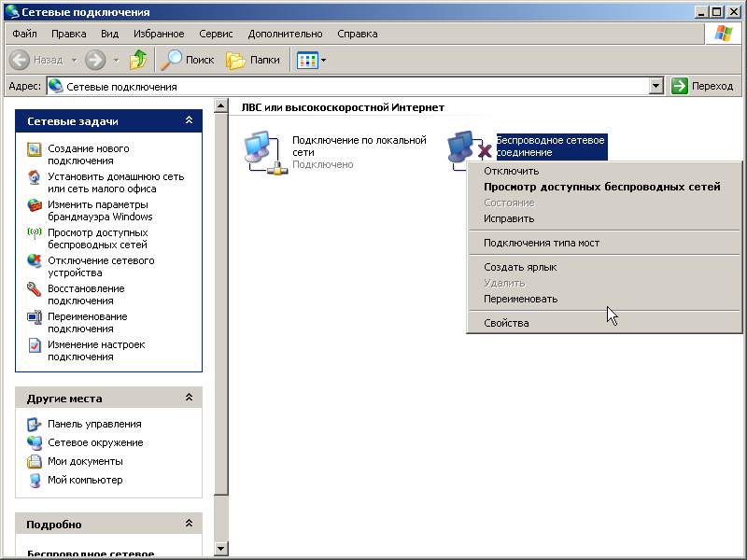Click the Сетевое окружение icon
This screenshot has width=747, height=560.
click(34, 442)
